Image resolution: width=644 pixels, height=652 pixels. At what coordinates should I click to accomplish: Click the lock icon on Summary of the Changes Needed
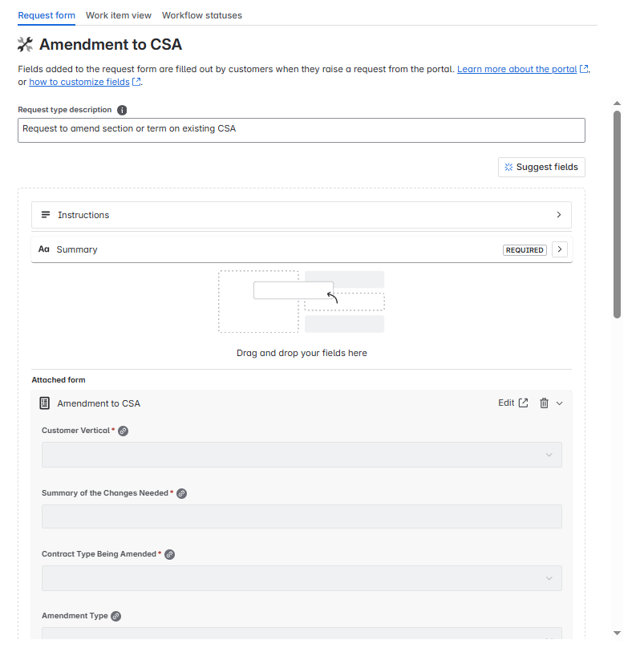(181, 493)
